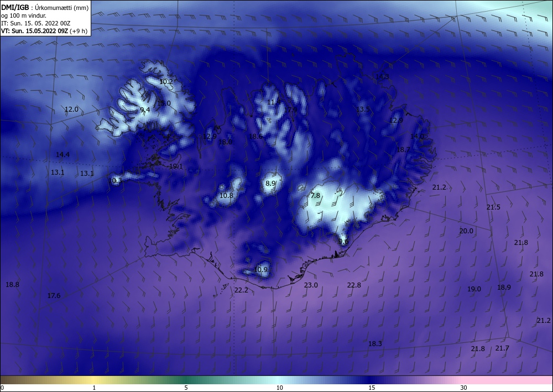This screenshot has height=392, width=553.
Task: Click the 8.9 value on the glacier
Action: (270, 184)
